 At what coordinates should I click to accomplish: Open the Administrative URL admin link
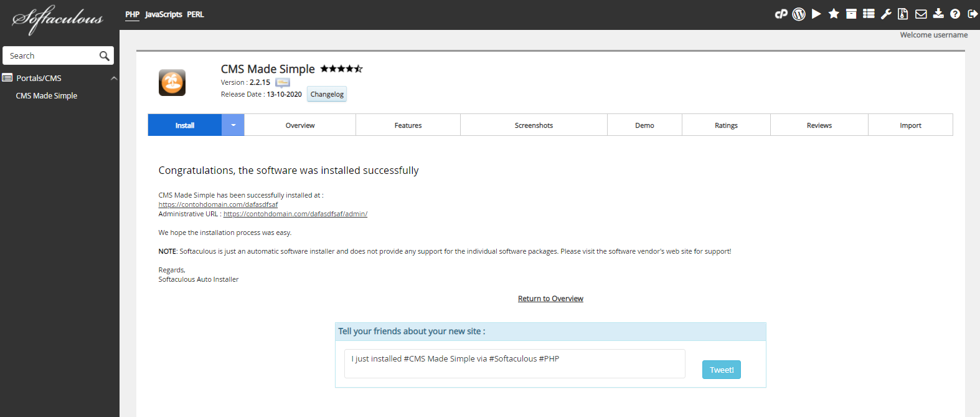[295, 214]
